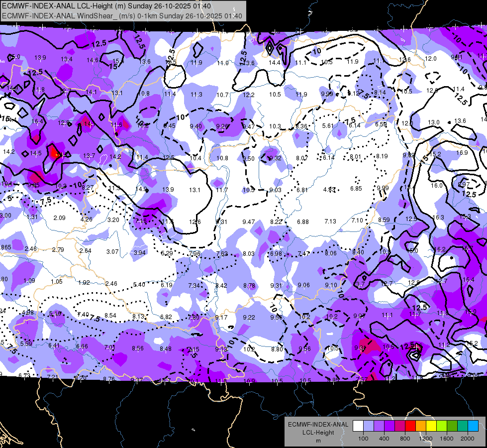Click the legend tick label '2000'
Screen dimensions: 487x448
[468, 439]
